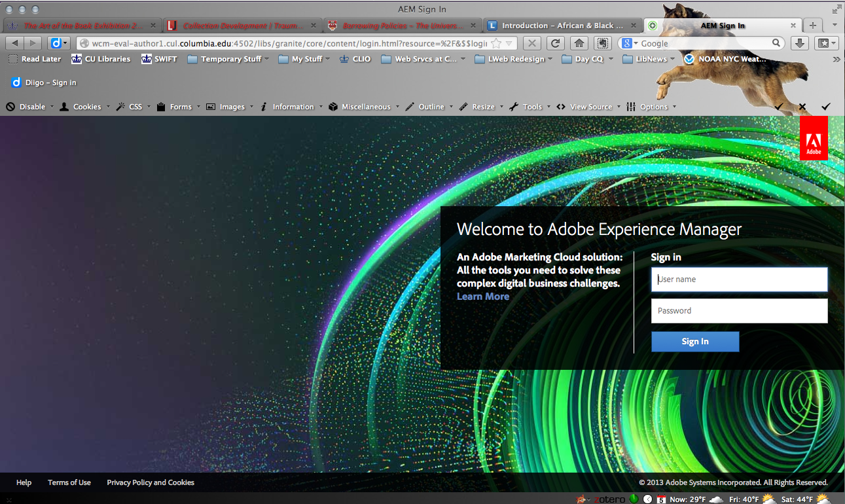Switch to the Introduction - African & Black tab
Image resolution: width=845 pixels, height=504 pixels.
563,26
